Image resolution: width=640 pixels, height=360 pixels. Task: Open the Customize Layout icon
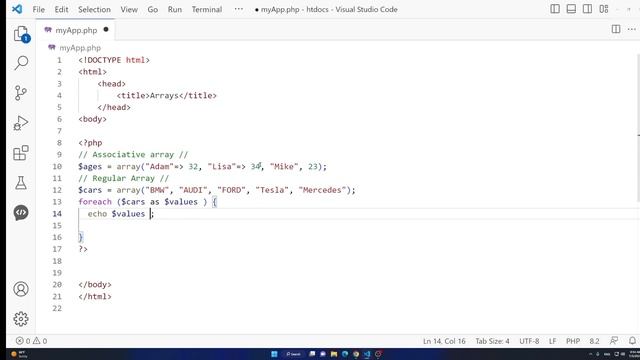(604, 9)
